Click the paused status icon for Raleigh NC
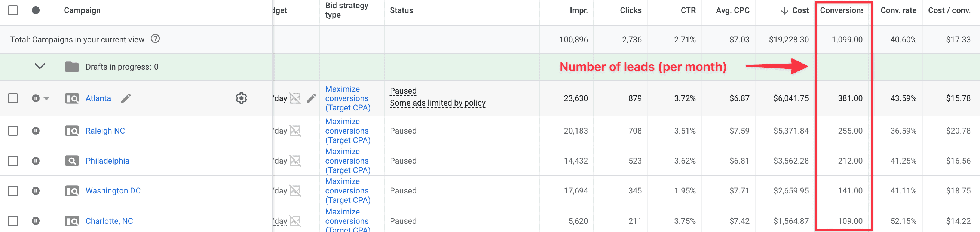Image resolution: width=980 pixels, height=232 pixels. point(36,131)
